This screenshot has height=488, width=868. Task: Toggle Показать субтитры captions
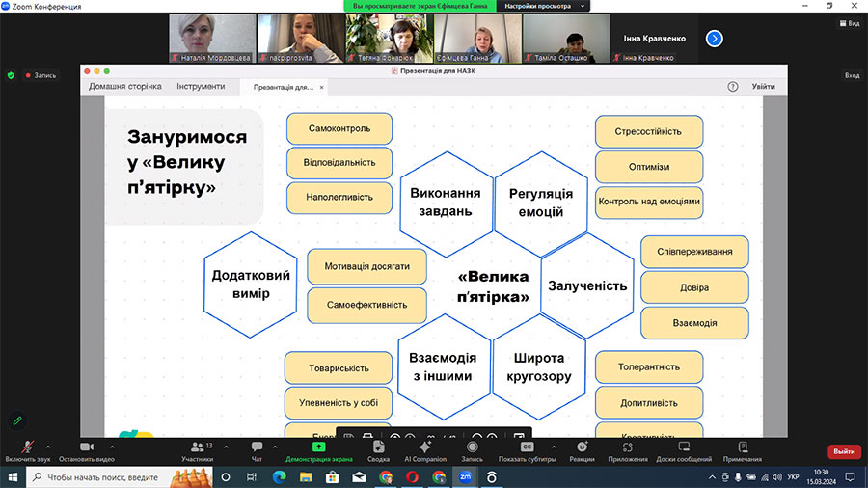click(x=527, y=451)
